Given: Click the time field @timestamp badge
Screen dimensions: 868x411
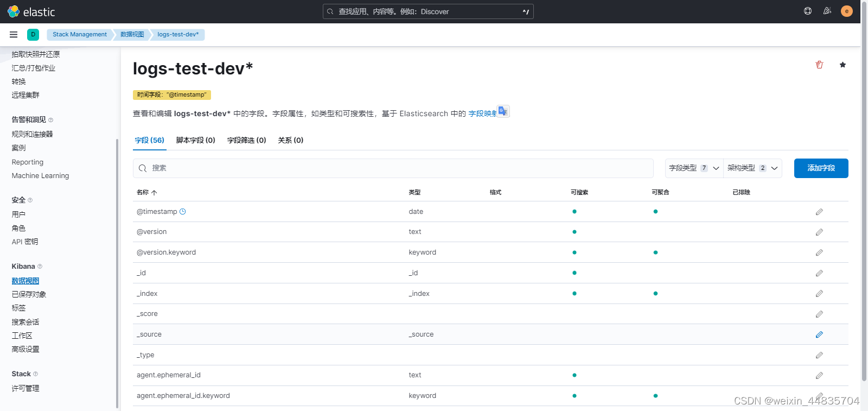Looking at the screenshot, I should pos(172,94).
